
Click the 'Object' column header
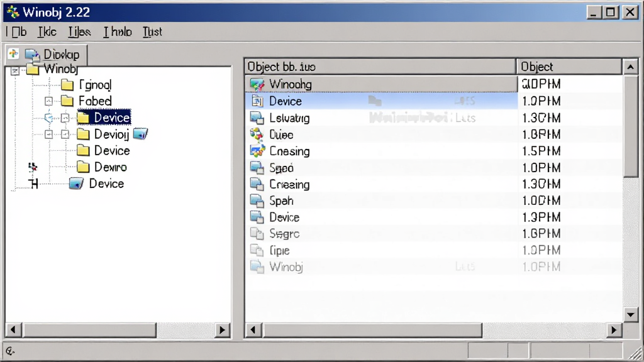click(x=569, y=67)
